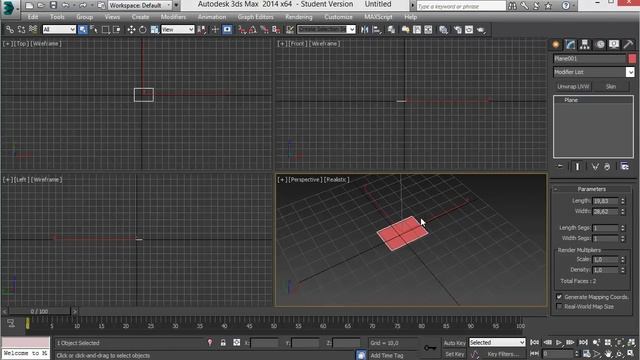Open the Edit menu

(x=33, y=17)
